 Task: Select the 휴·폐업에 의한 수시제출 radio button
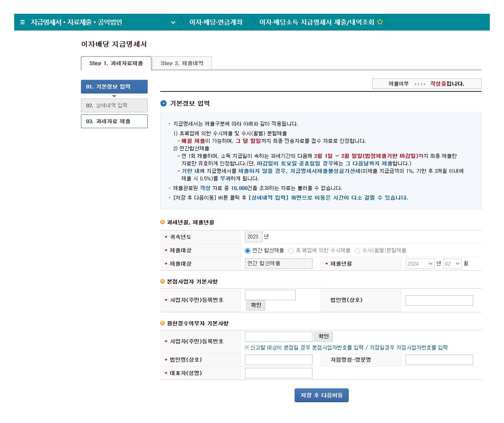(x=291, y=250)
